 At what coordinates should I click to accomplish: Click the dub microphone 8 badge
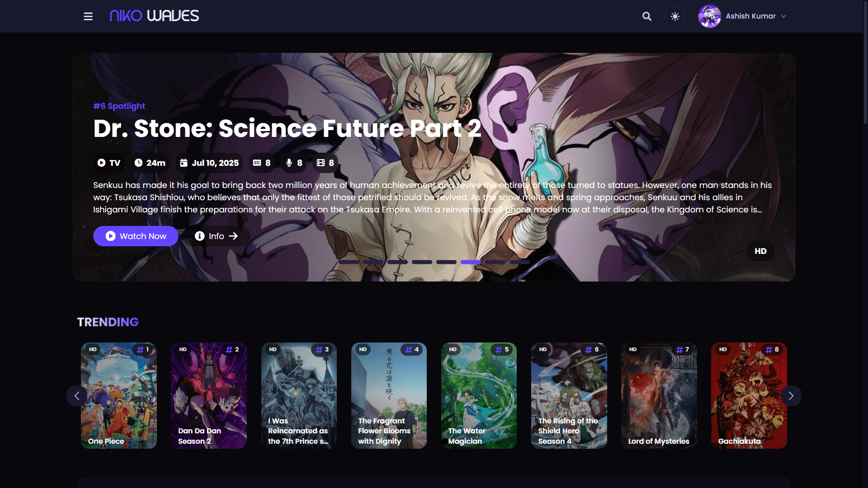(x=294, y=163)
